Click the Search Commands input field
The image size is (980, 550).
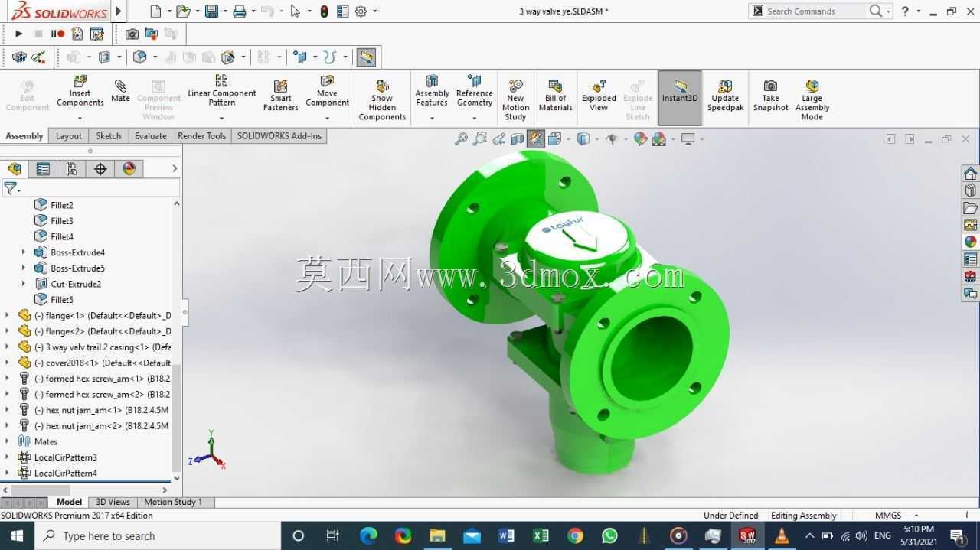pos(816,11)
